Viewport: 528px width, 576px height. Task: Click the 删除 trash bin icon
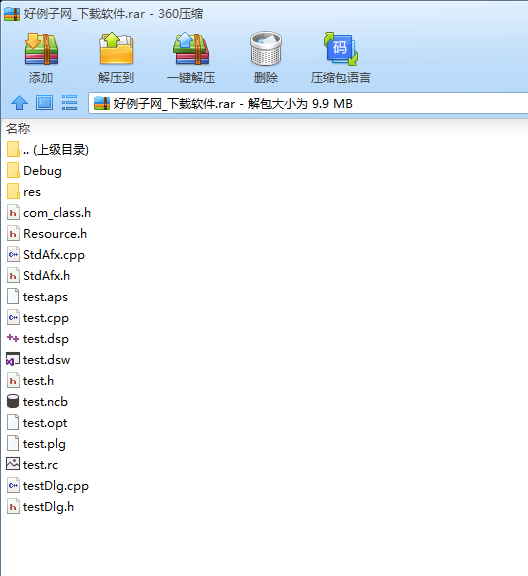coord(266,49)
